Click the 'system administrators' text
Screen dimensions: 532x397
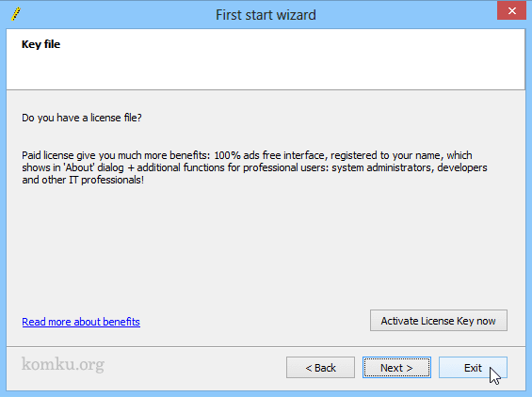click(x=382, y=167)
